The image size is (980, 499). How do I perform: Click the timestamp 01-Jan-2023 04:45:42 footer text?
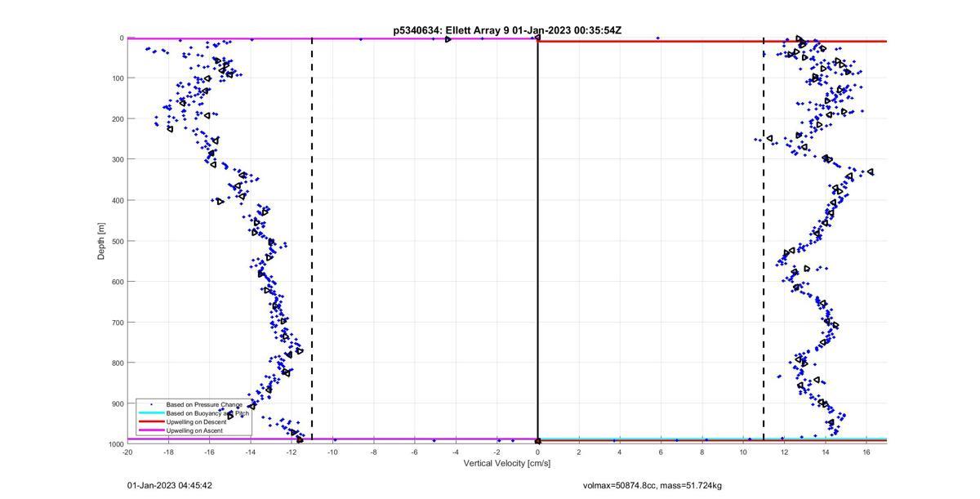pyautogui.click(x=170, y=486)
